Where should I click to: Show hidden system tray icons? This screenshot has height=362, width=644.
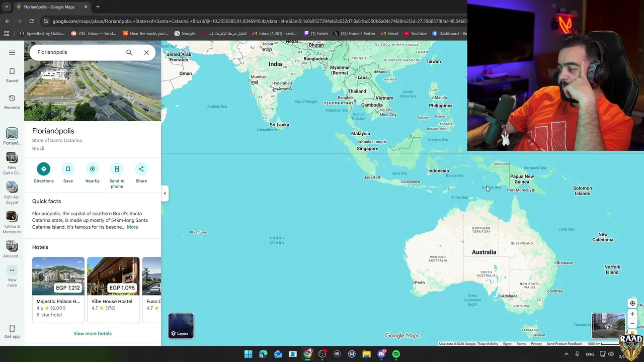tap(566, 354)
